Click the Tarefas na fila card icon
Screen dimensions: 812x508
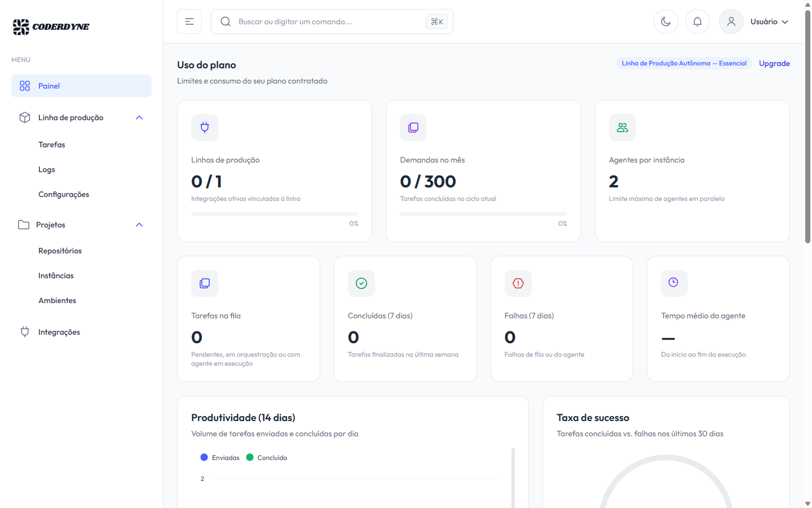pos(205,283)
